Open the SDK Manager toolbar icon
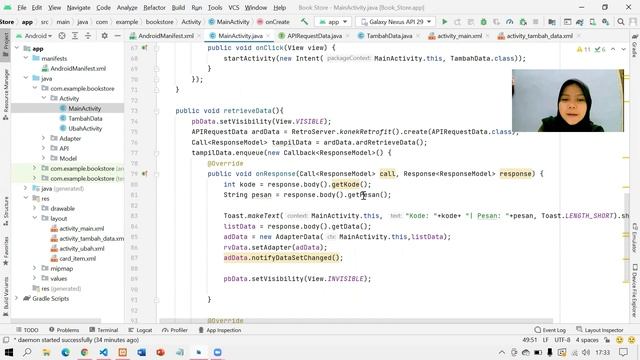The image size is (640, 360). tap(606, 22)
